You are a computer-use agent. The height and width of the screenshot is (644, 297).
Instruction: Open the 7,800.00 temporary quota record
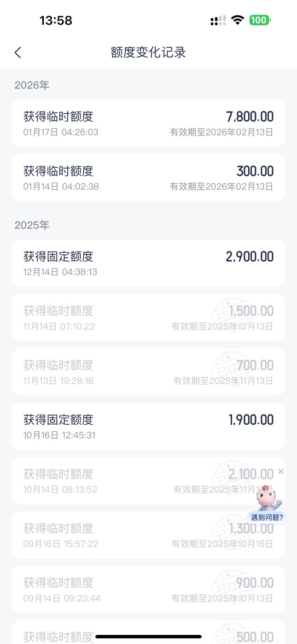tap(148, 123)
